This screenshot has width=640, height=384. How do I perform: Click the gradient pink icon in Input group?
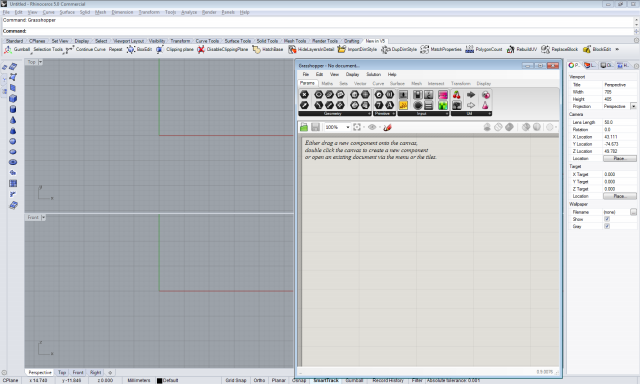pos(443,95)
